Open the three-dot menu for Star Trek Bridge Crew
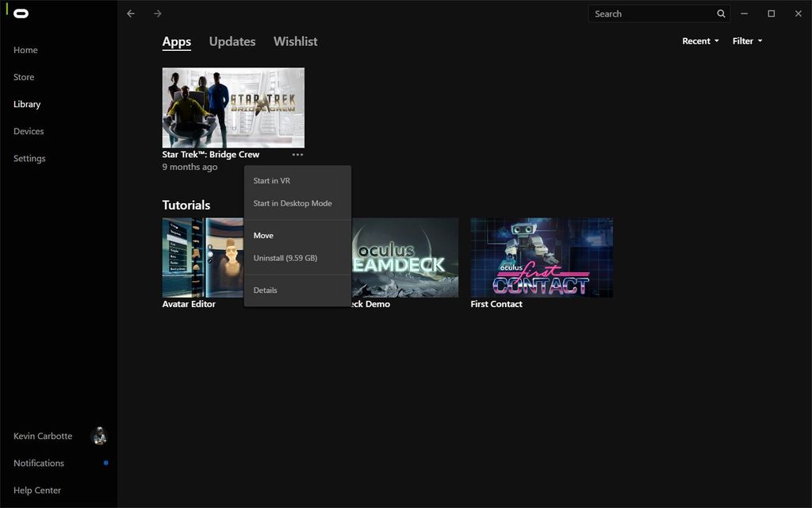The width and height of the screenshot is (812, 508). coord(297,154)
